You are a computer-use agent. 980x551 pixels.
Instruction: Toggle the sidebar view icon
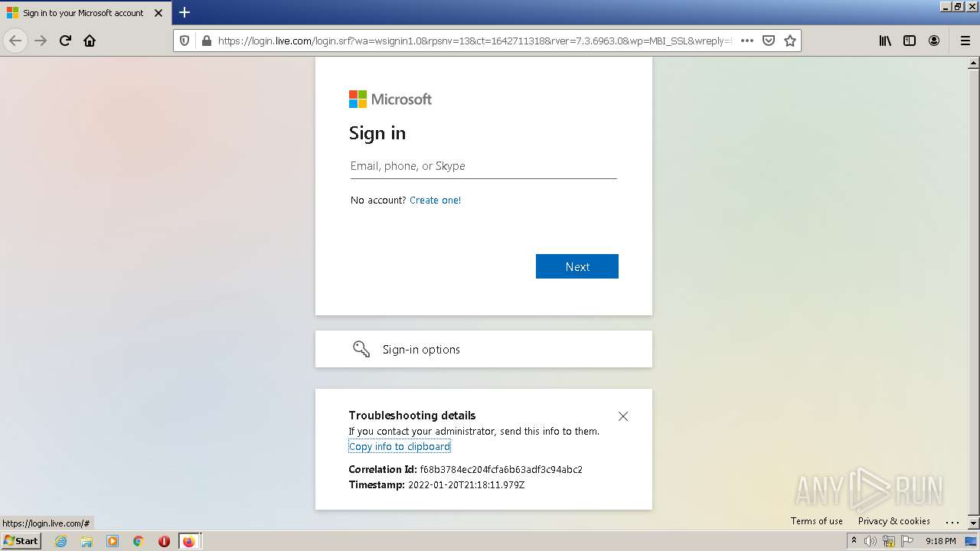910,41
